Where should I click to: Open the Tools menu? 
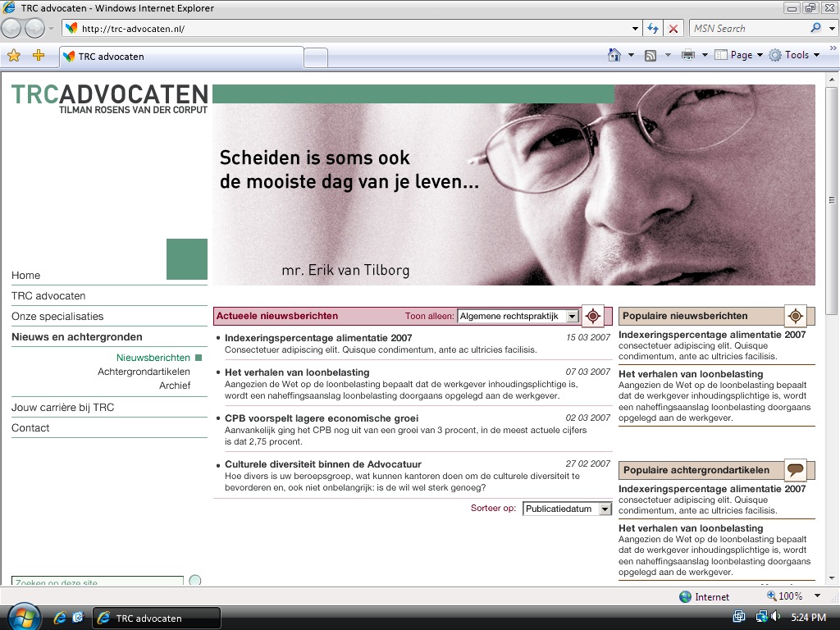click(x=794, y=55)
